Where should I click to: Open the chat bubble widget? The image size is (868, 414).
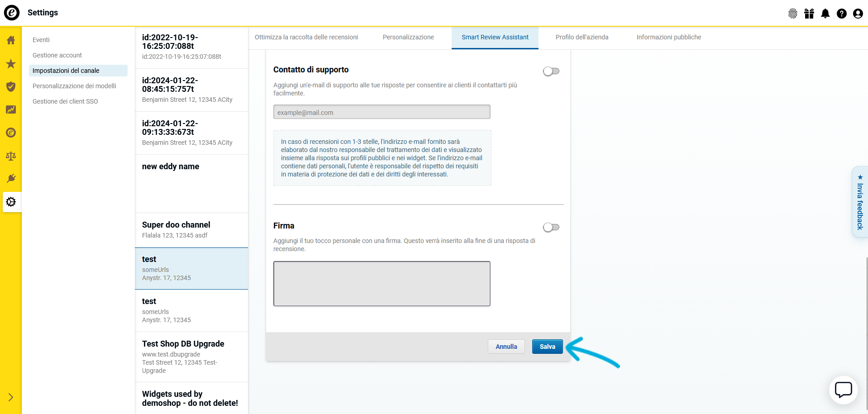843,390
